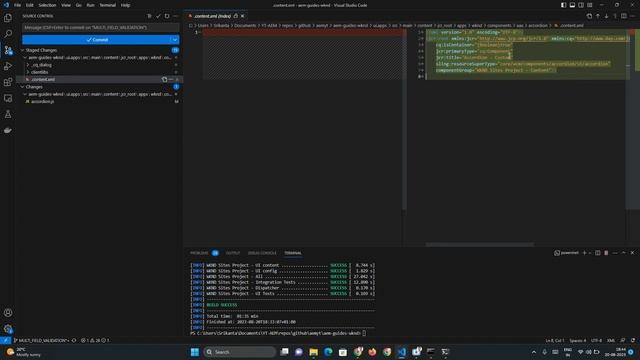Collapse the Staged Changes section
This screenshot has height=360, width=640.
[23, 50]
